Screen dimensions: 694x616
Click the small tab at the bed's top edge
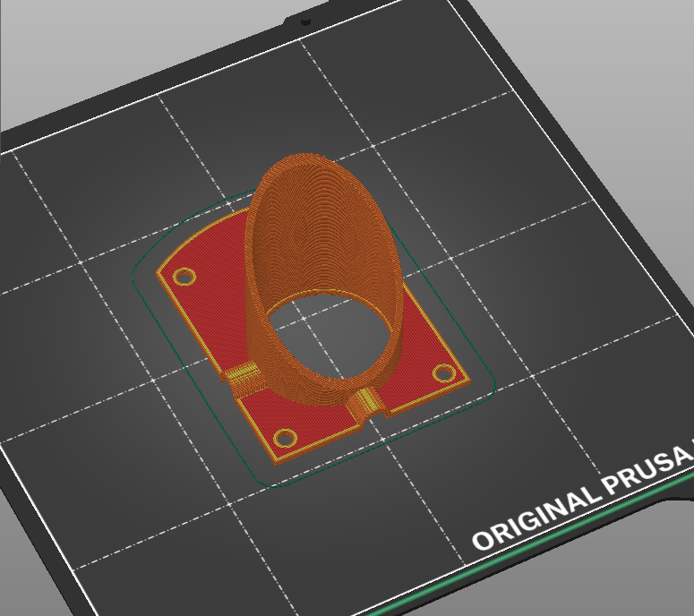pos(304,18)
